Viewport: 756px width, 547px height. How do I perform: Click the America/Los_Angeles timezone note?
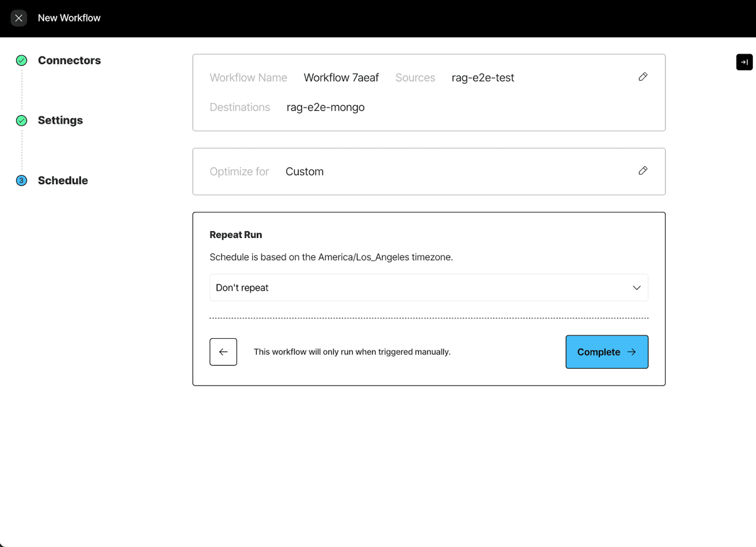331,257
